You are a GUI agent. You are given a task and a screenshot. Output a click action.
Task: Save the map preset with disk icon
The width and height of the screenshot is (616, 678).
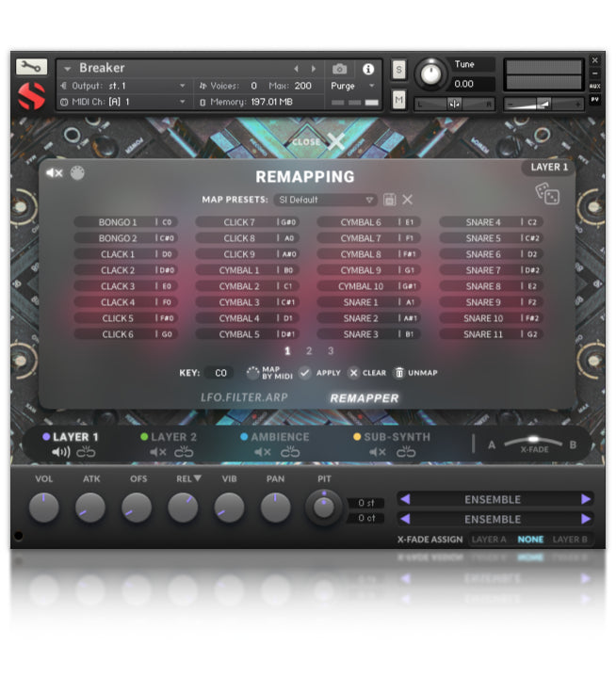(389, 200)
